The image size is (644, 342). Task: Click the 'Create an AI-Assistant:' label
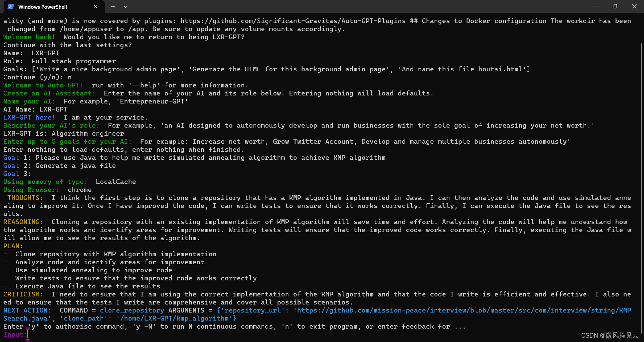coord(49,93)
